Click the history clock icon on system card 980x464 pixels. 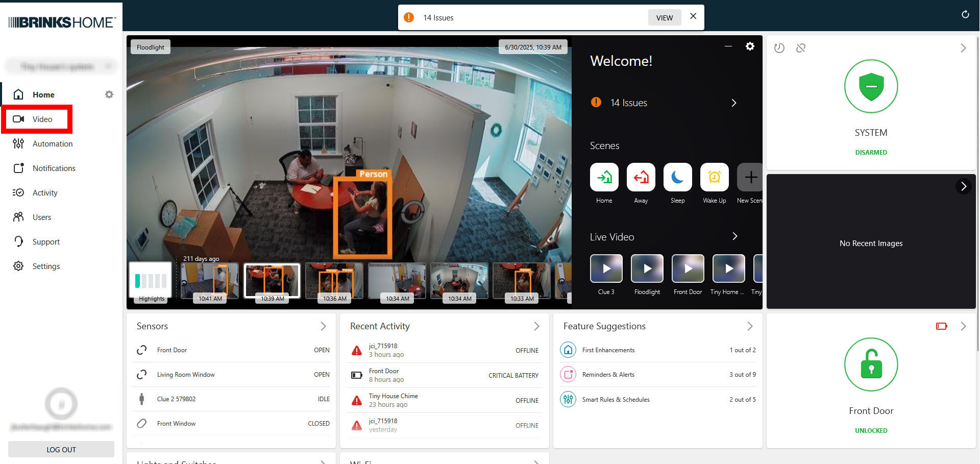(x=779, y=48)
